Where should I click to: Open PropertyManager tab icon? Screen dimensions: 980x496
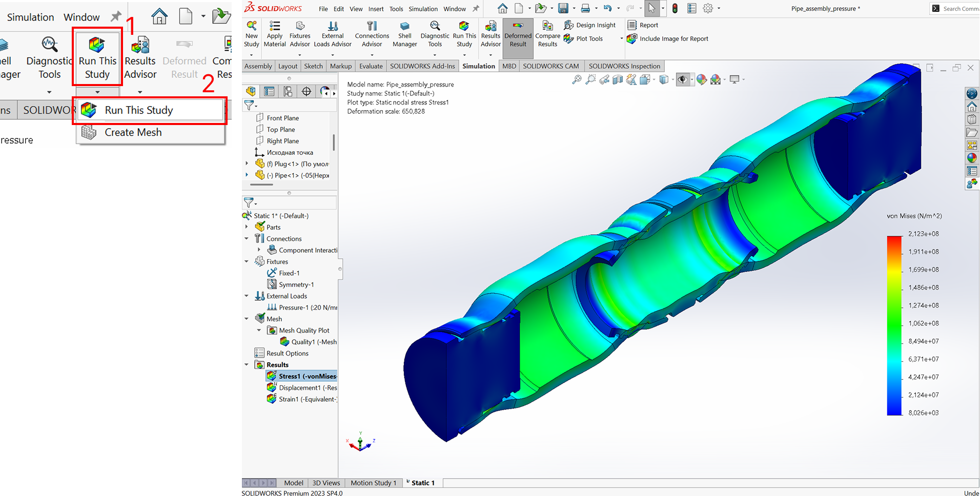point(269,91)
